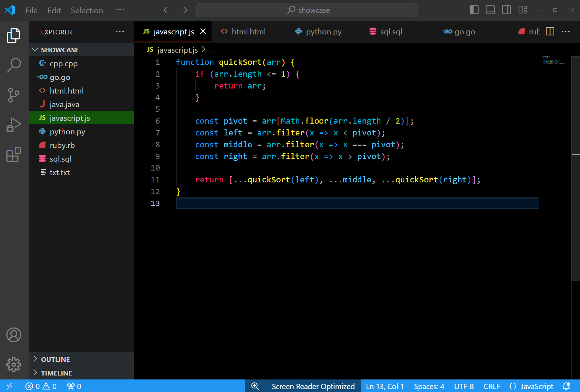Click Ln 13, Col 1 position
Screen dimensions: 580x392
pos(385,386)
